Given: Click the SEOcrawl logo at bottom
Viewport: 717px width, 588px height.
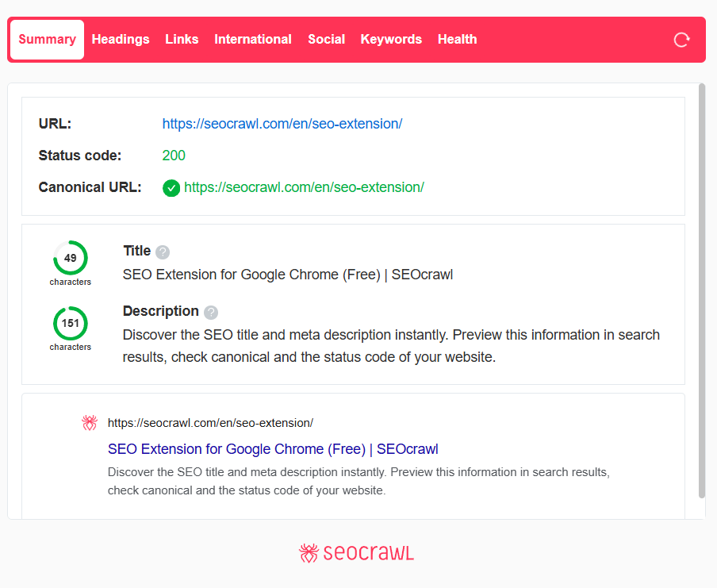Looking at the screenshot, I should (x=357, y=553).
